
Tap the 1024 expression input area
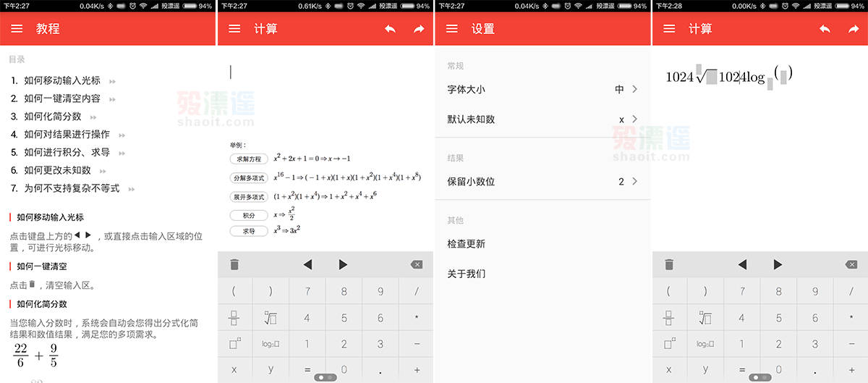730,75
